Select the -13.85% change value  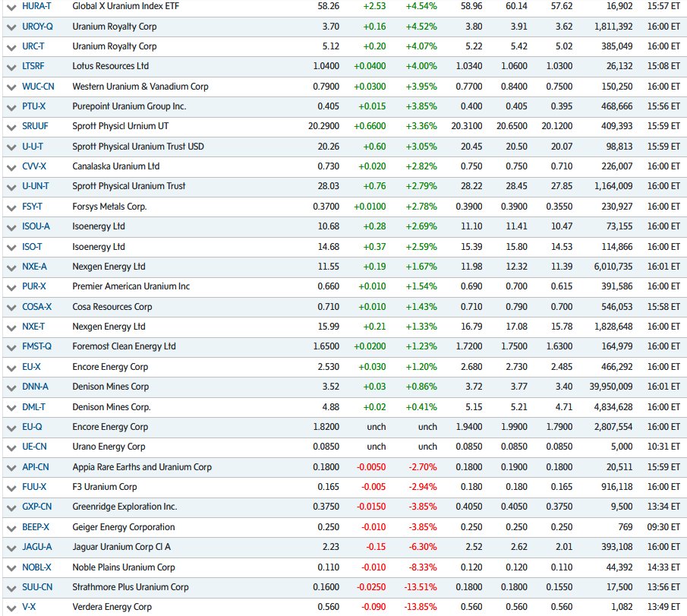pyautogui.click(x=421, y=607)
